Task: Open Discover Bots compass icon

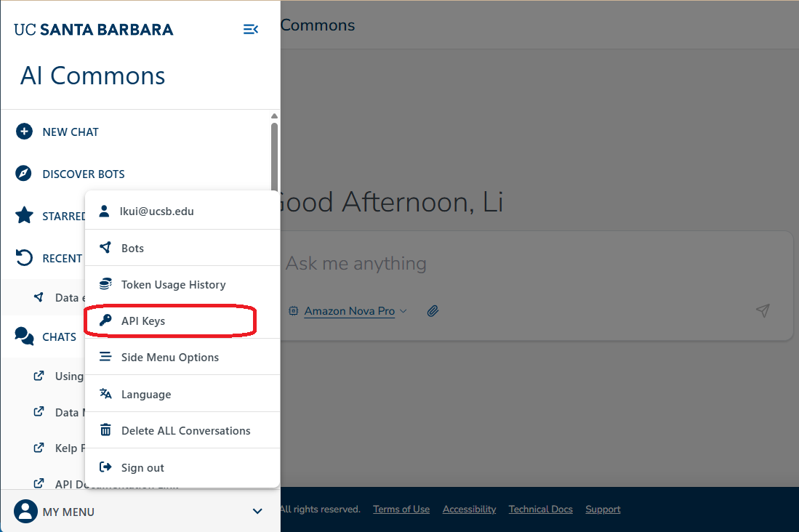Action: 23,174
